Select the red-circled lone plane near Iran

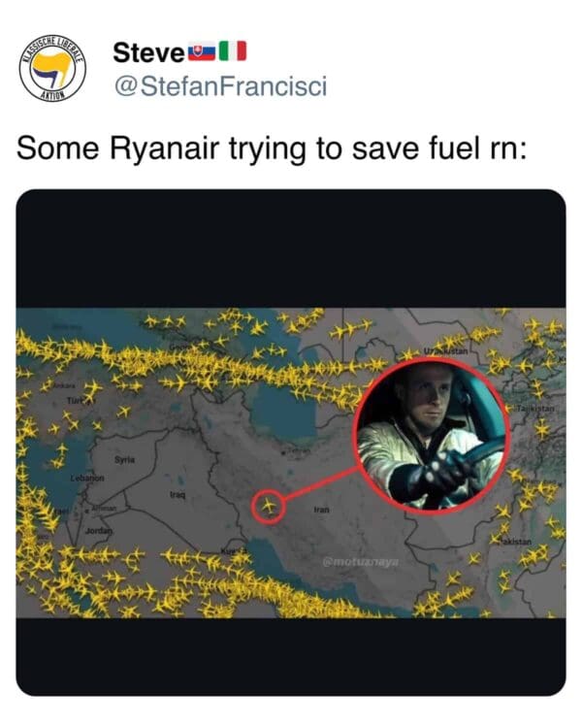271,506
